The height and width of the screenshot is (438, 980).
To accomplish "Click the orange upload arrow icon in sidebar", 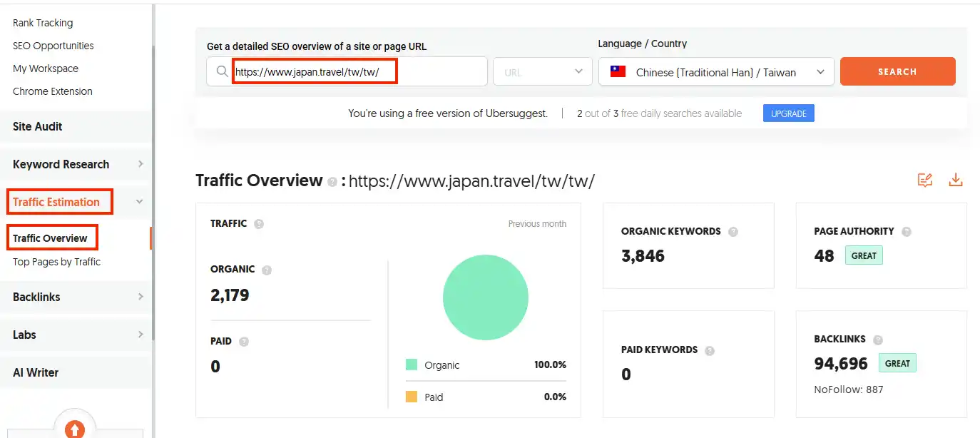I will click(x=75, y=428).
